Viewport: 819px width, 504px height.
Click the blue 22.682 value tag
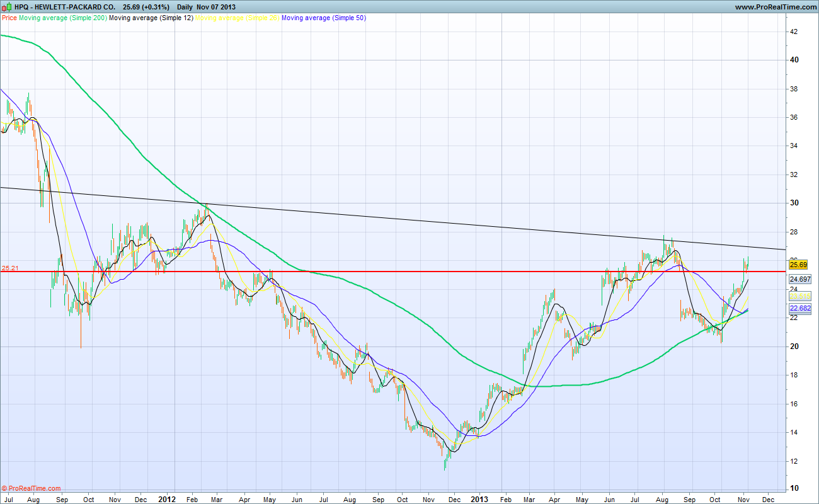[x=799, y=308]
